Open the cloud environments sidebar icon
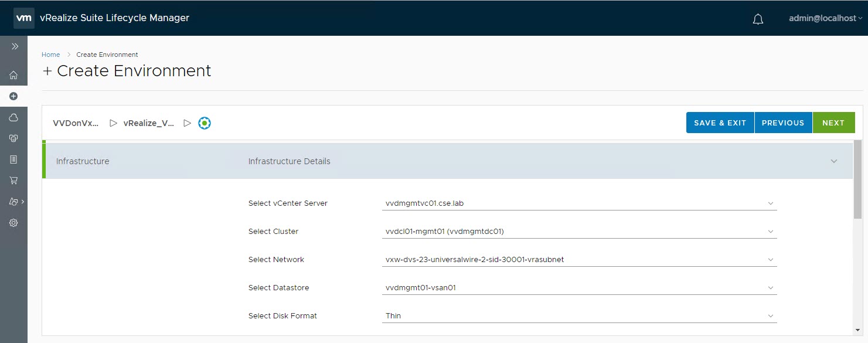Viewport: 868px width, 343px height. tap(13, 117)
